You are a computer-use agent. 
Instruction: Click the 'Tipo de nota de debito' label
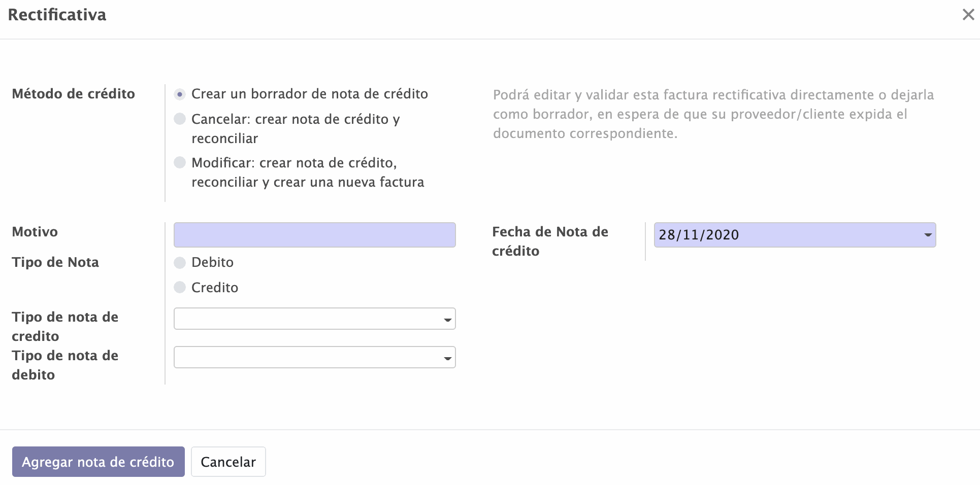64,365
